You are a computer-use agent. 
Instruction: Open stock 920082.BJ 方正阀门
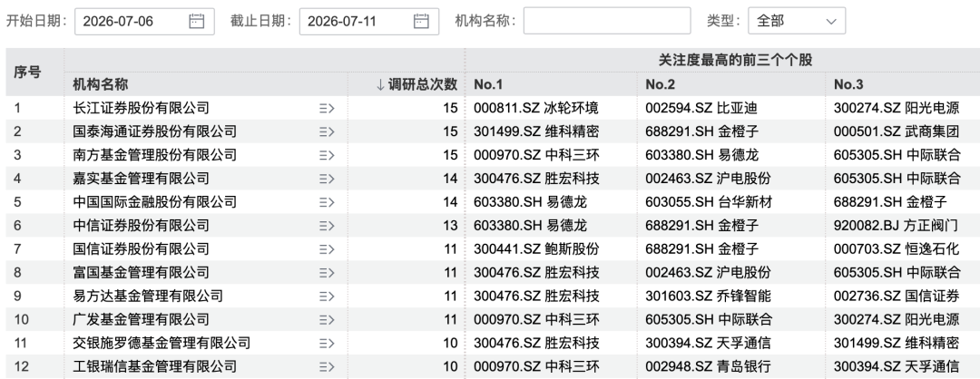pyautogui.click(x=897, y=226)
